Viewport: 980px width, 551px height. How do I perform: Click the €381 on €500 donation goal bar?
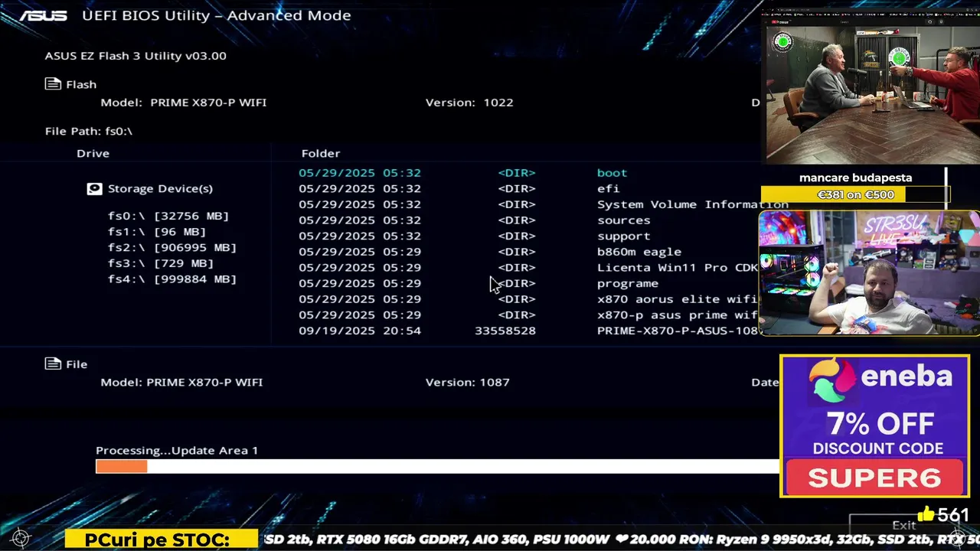point(855,195)
